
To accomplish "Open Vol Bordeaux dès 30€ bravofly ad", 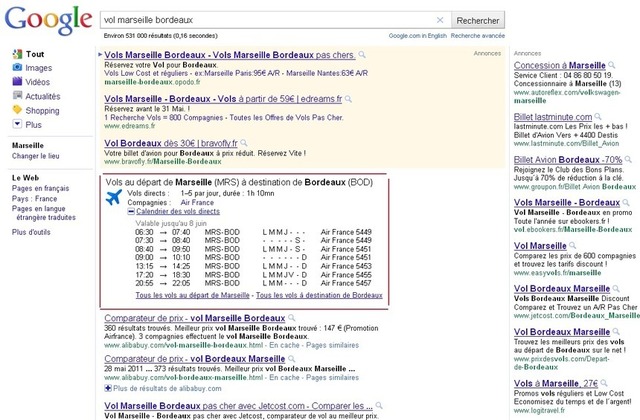I will 171,143.
